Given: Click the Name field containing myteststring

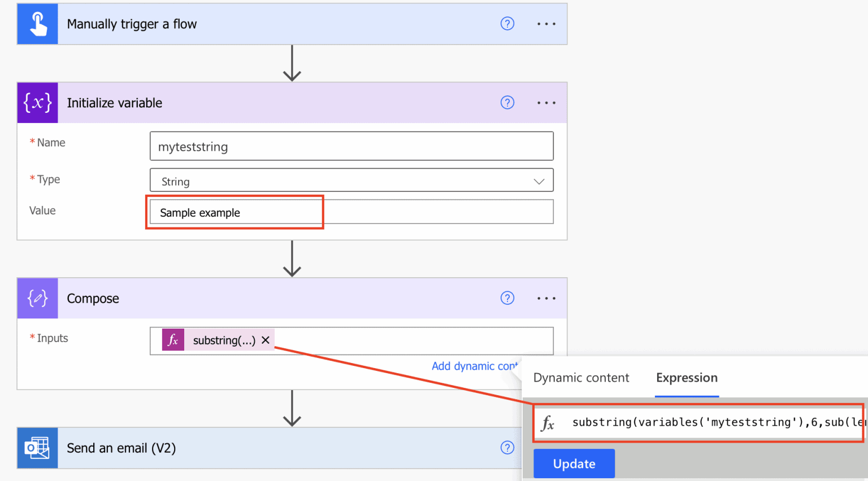Looking at the screenshot, I should [350, 146].
